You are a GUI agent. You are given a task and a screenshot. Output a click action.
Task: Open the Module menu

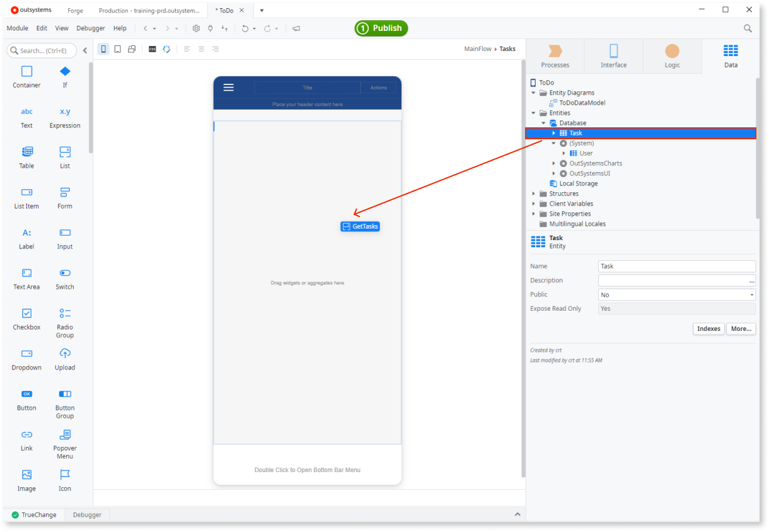(x=17, y=28)
